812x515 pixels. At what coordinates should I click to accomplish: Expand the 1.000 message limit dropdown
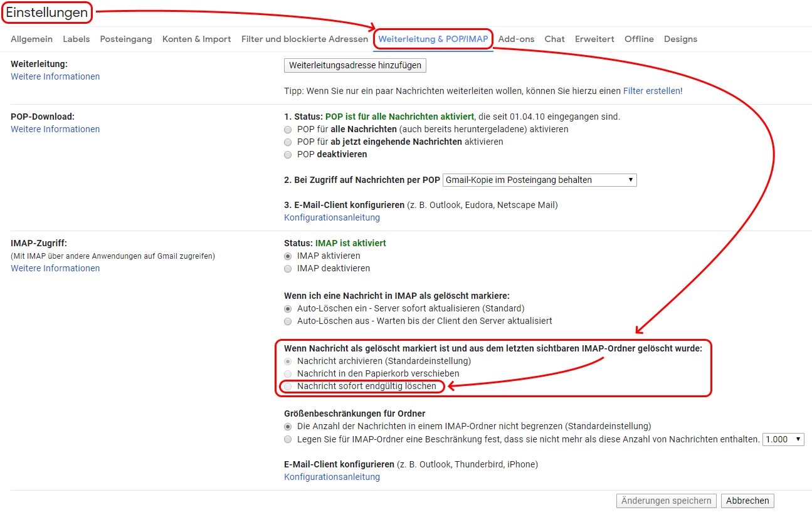(783, 439)
